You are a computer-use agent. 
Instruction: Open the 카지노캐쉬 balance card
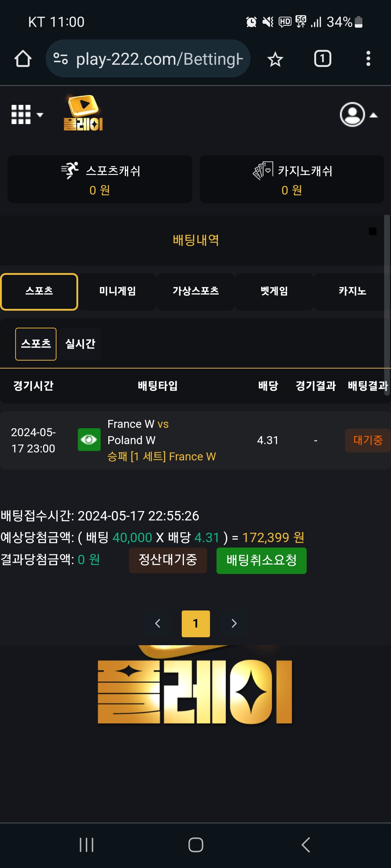tap(292, 179)
